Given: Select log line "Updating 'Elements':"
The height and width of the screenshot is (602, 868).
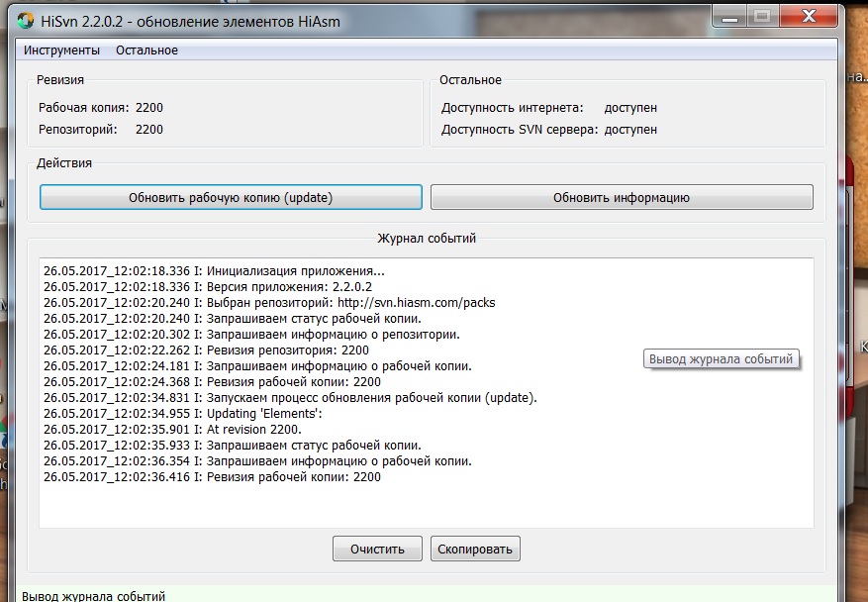Looking at the screenshot, I should 183,414.
